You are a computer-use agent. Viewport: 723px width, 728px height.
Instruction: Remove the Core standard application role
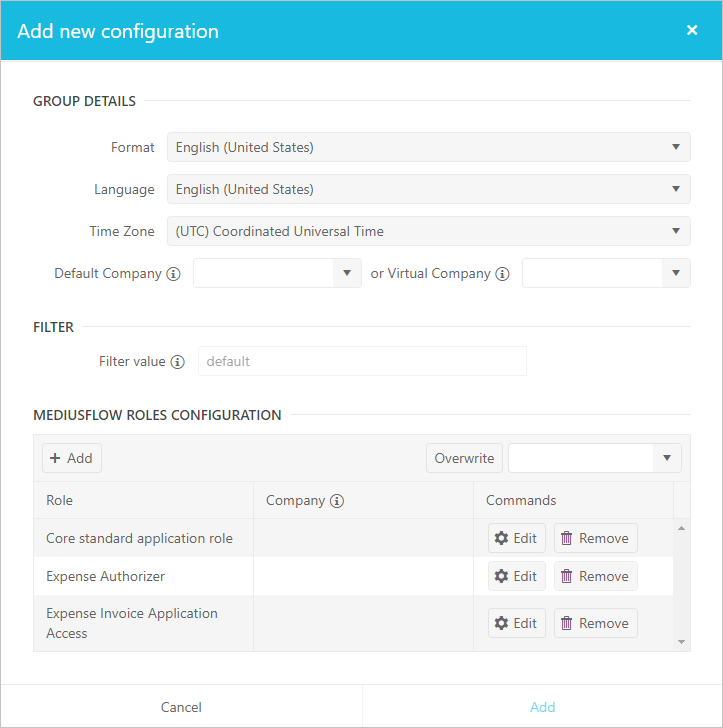coord(595,538)
